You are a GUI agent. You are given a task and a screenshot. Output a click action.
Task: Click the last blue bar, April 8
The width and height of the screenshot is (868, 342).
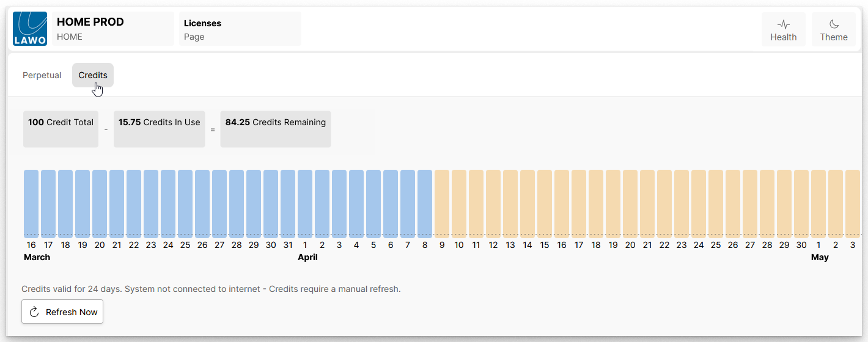point(425,203)
